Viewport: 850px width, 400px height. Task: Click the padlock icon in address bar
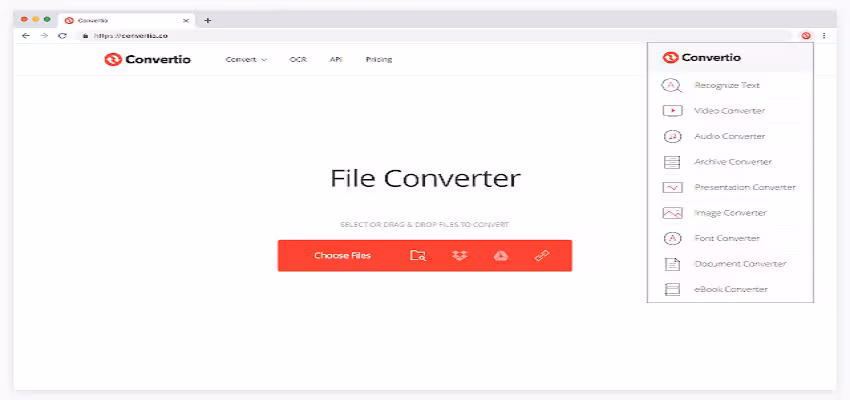coord(85,36)
